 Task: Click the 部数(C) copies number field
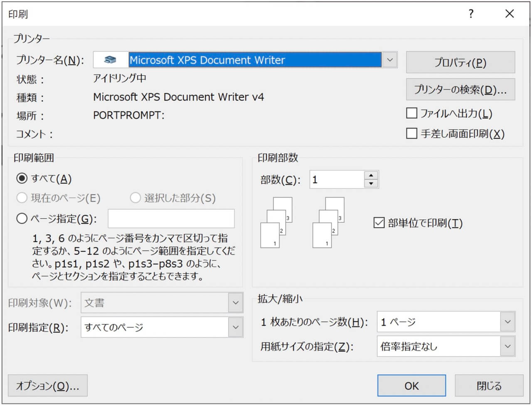337,179
